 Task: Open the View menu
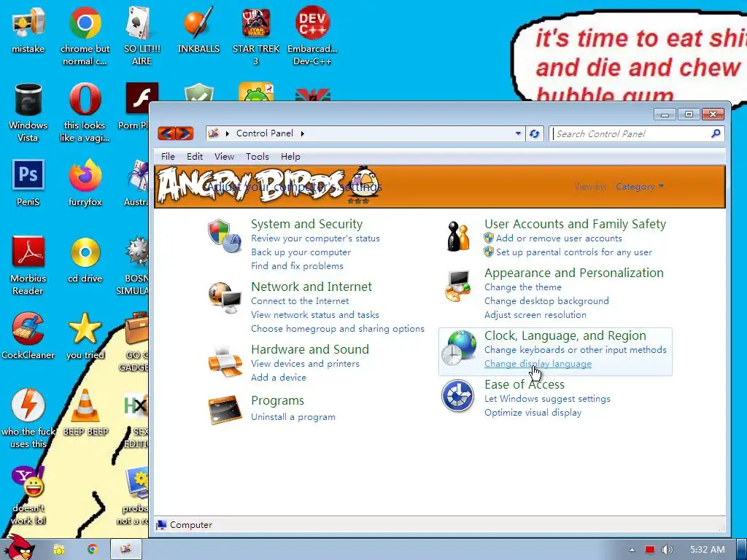pyautogui.click(x=224, y=157)
